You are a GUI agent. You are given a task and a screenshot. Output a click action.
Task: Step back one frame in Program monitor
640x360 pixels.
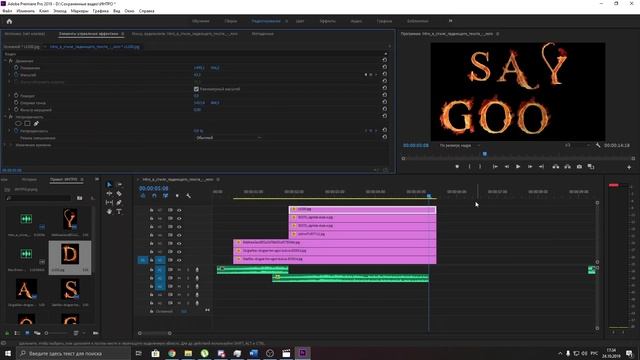pyautogui.click(x=507, y=167)
